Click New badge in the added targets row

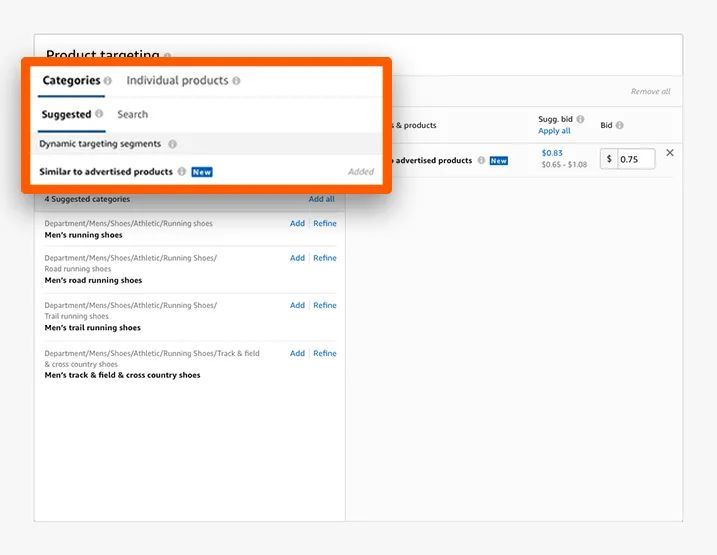pyautogui.click(x=498, y=160)
